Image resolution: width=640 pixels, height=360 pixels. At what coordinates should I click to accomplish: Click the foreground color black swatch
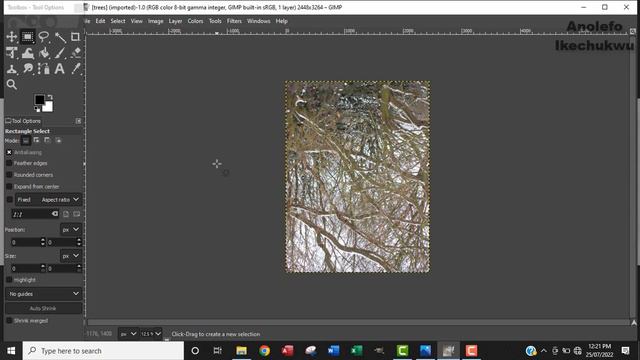click(39, 100)
